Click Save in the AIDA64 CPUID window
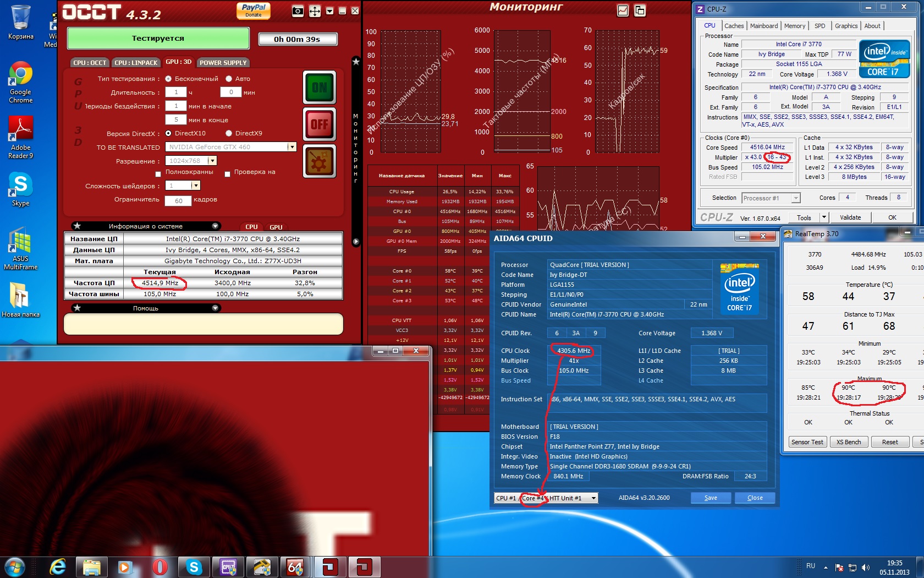The image size is (924, 578). [x=711, y=498]
